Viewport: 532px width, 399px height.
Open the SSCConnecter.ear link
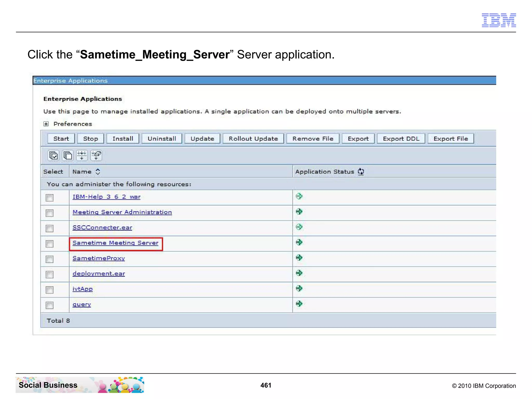coord(102,228)
